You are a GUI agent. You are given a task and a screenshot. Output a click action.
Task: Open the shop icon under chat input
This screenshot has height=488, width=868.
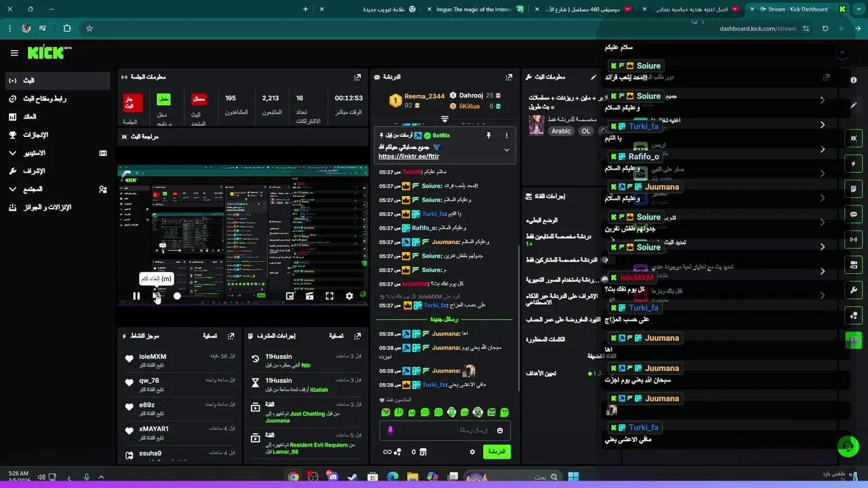423,451
